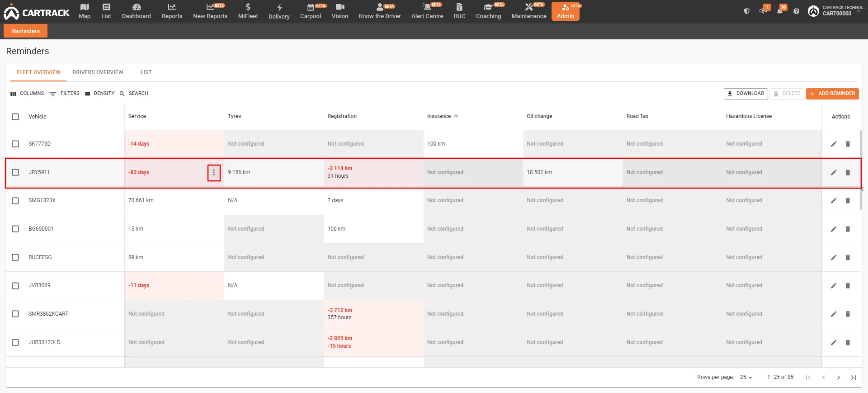Select the SK7773D row checkbox
868x393 pixels.
coord(15,144)
